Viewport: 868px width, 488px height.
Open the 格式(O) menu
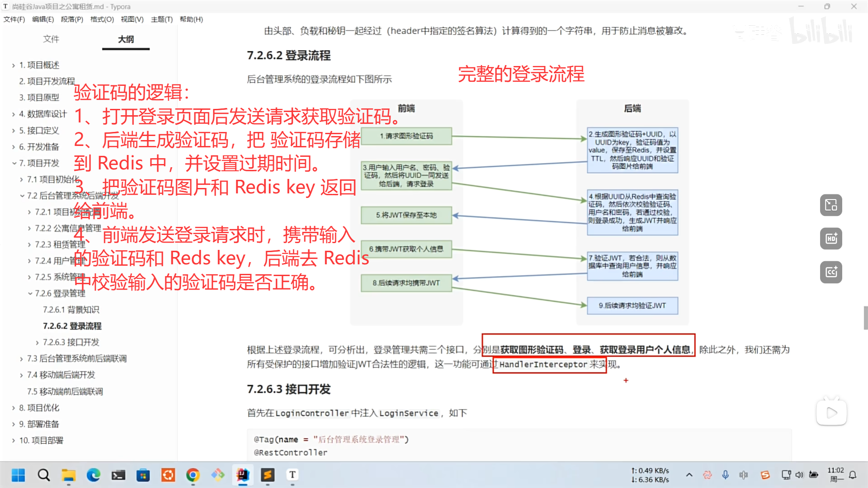(x=102, y=19)
